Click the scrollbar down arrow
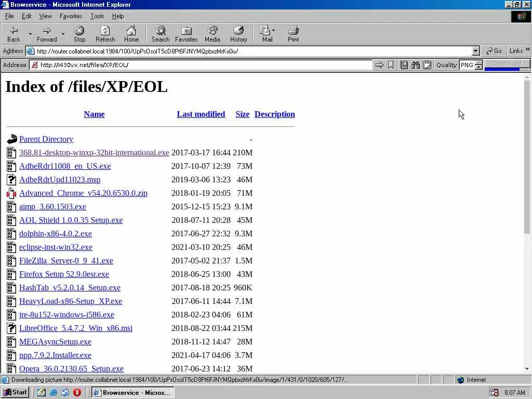Screen dimensions: 532x399 pos(527,369)
